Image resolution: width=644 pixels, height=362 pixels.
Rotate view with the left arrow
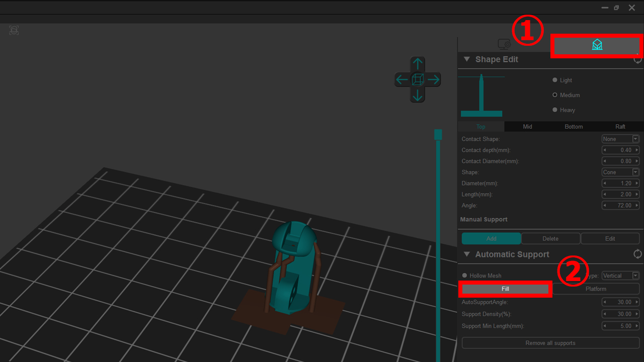tap(402, 79)
